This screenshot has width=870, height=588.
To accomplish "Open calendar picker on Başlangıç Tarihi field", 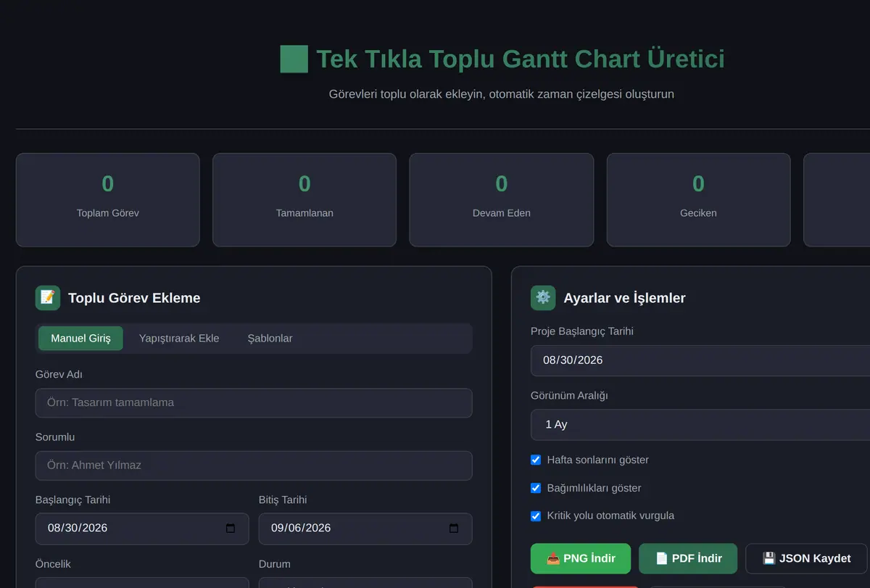I will pos(231,529).
